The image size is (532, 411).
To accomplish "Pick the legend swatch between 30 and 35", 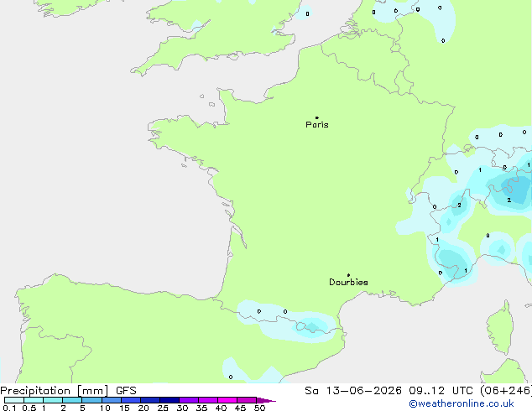I will [x=189, y=400].
